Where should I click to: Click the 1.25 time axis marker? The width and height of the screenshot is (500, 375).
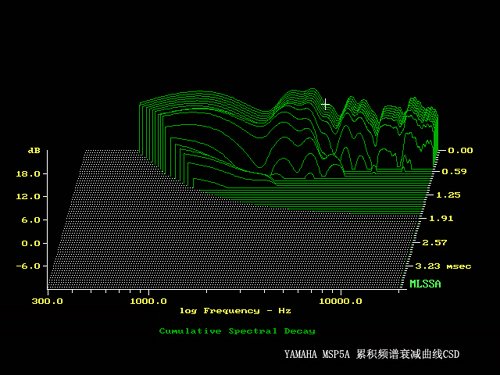click(x=448, y=195)
